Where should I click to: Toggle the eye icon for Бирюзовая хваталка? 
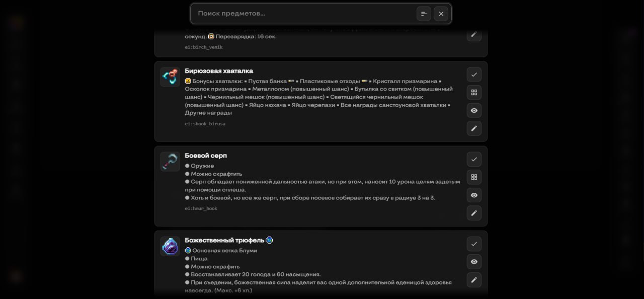pyautogui.click(x=474, y=111)
